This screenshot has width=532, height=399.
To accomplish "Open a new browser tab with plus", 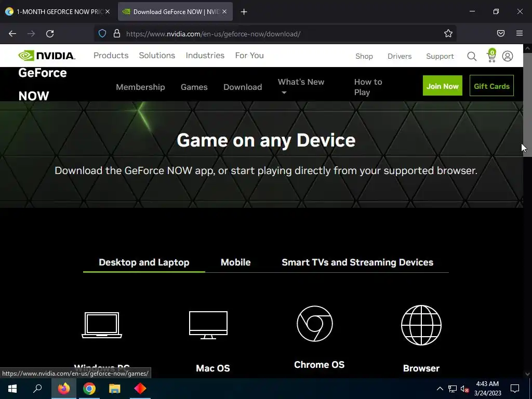I will (244, 12).
